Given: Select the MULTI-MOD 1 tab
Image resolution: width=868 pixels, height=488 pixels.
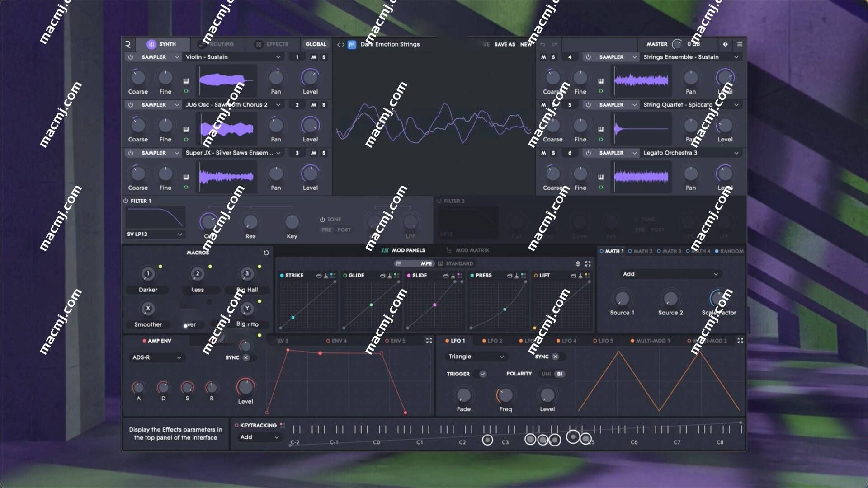Looking at the screenshot, I should (650, 341).
